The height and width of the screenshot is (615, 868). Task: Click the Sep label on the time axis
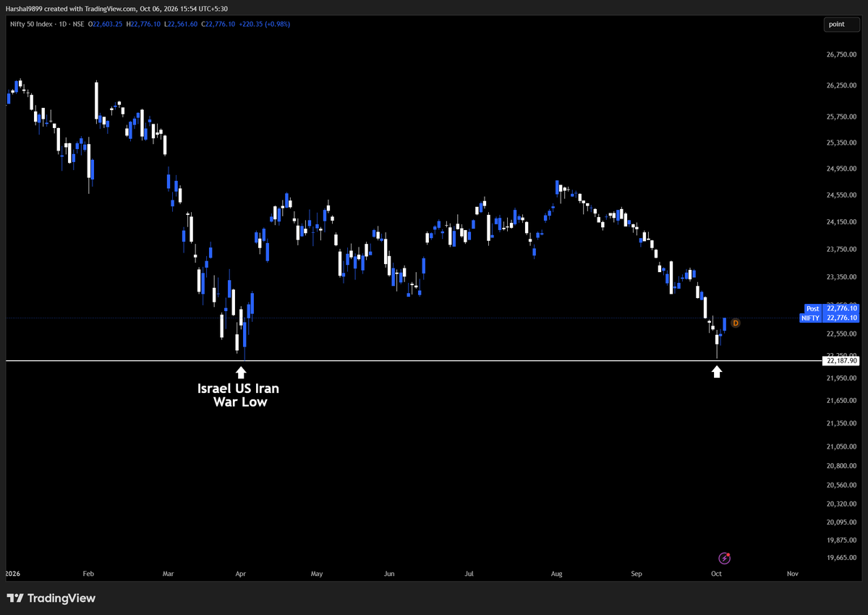637,574
